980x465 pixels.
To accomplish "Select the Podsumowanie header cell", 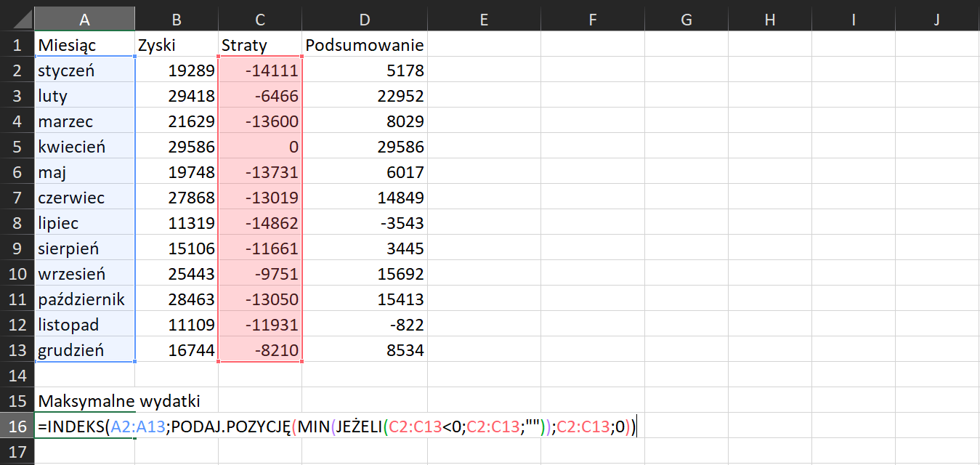I will pos(364,44).
